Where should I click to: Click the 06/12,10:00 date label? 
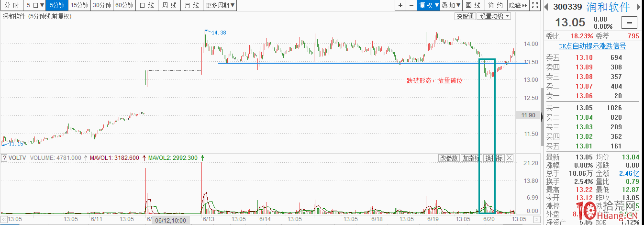pyautogui.click(x=170, y=221)
